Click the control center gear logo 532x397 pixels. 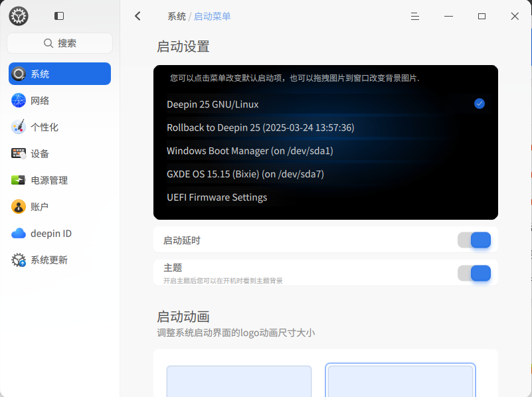pyautogui.click(x=19, y=16)
